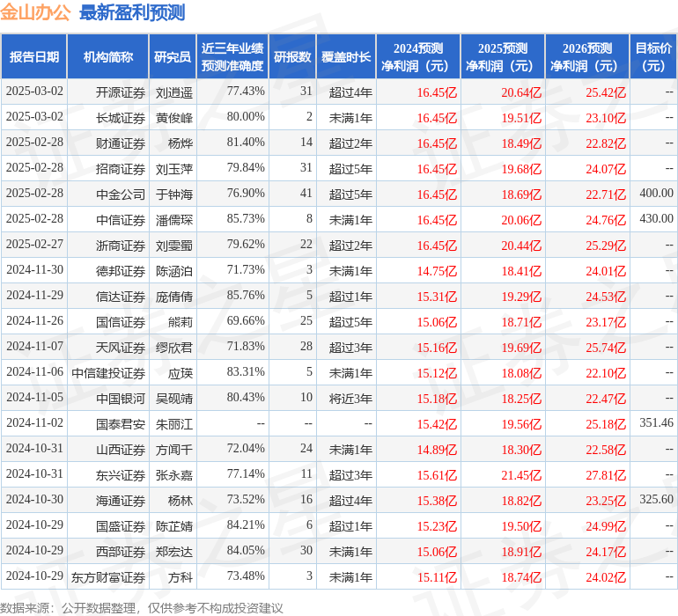This screenshot has height=616, width=678.
Task: Open the 开源证券 institution entry
Action: tap(121, 92)
